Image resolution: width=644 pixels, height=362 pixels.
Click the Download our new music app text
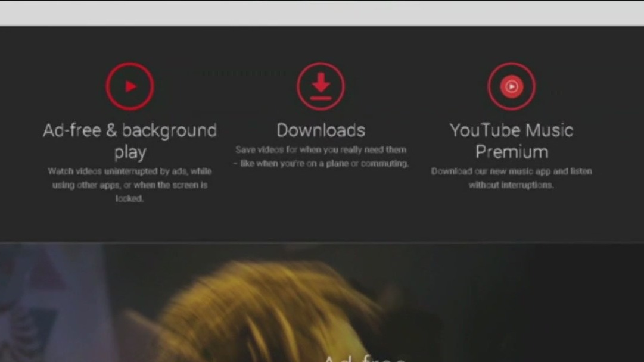tap(512, 177)
